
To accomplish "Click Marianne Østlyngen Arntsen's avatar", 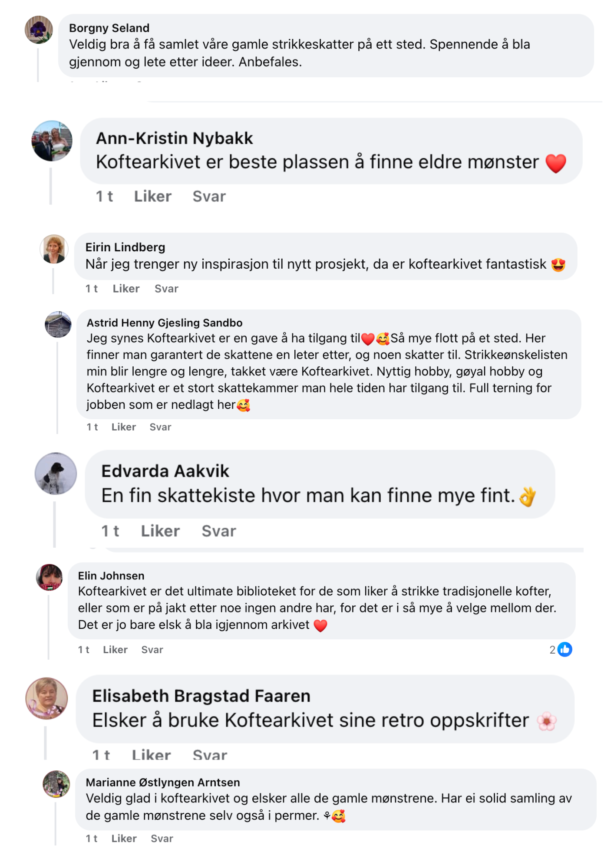I will coord(56,784).
